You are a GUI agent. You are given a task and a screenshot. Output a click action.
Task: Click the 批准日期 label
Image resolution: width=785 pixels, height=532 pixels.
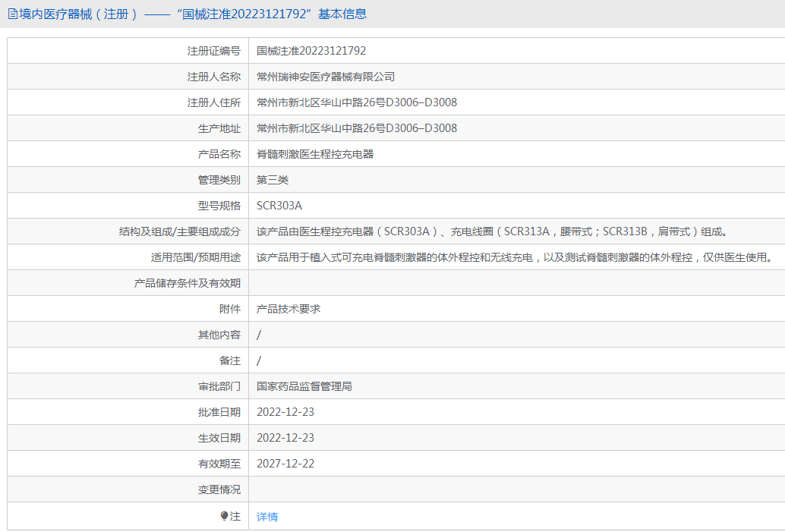click(219, 412)
